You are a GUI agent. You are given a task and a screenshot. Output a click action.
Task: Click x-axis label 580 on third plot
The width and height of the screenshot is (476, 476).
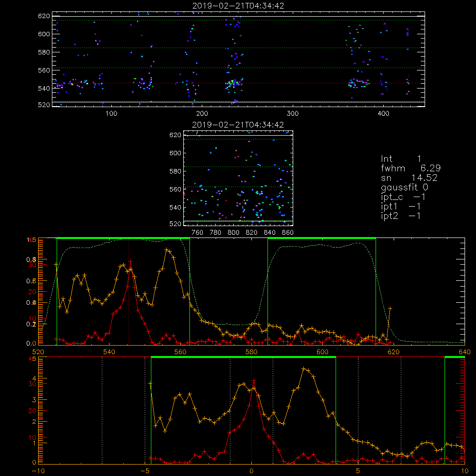[x=251, y=352]
